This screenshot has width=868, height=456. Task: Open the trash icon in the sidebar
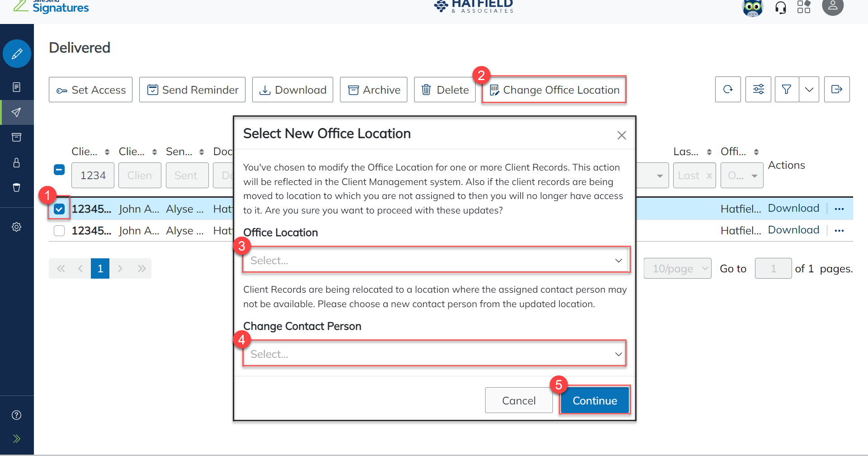17,187
